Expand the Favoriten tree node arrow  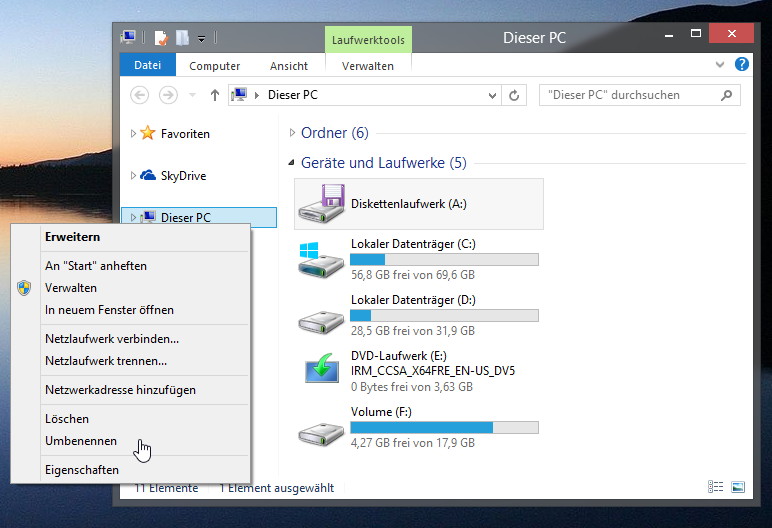(x=133, y=133)
